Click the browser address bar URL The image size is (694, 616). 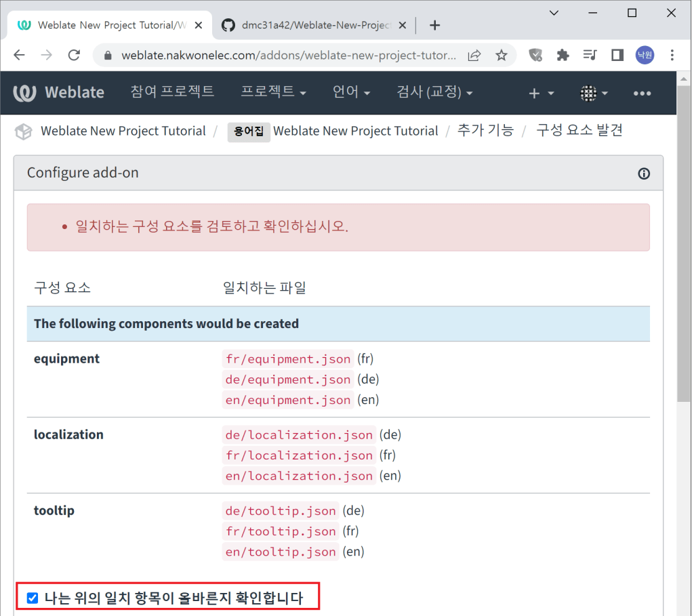(x=288, y=55)
